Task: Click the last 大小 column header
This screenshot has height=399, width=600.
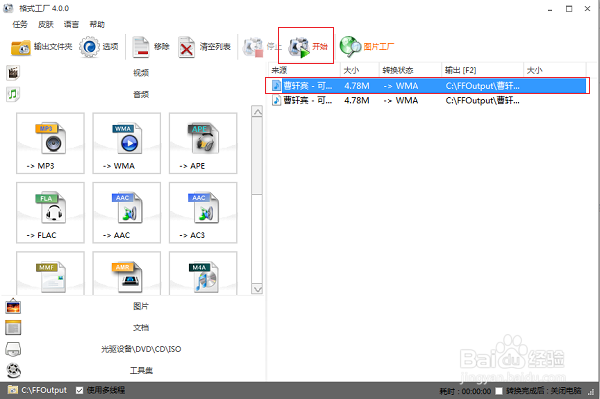Action: pyautogui.click(x=555, y=70)
